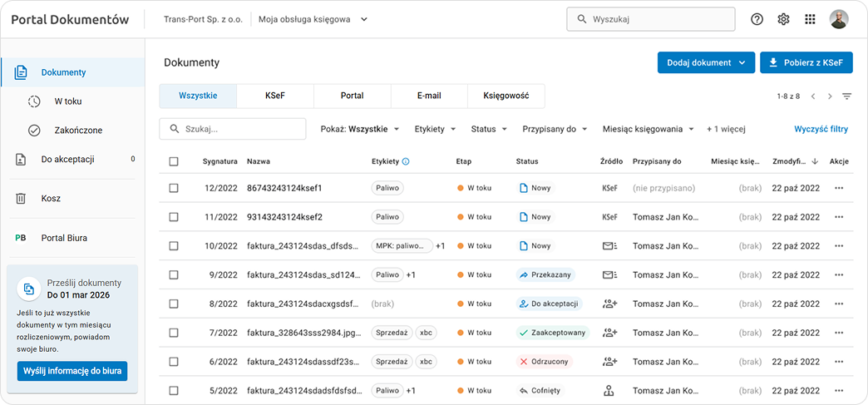Open actions menu for document 12/2022
Image resolution: width=868 pixels, height=405 pixels.
click(x=838, y=188)
